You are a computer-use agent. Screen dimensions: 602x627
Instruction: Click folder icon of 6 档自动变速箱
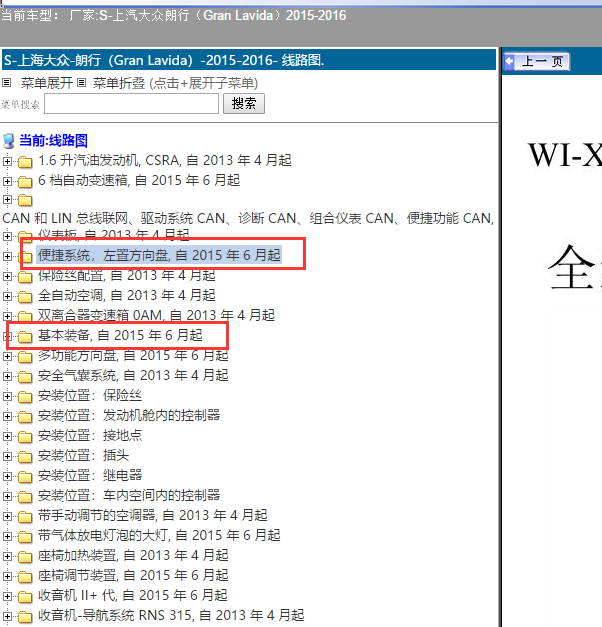tap(25, 182)
